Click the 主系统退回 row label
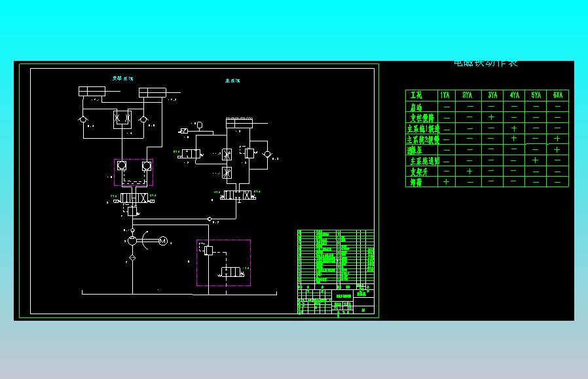Image resolution: width=588 pixels, height=379 pixels. pos(424,161)
